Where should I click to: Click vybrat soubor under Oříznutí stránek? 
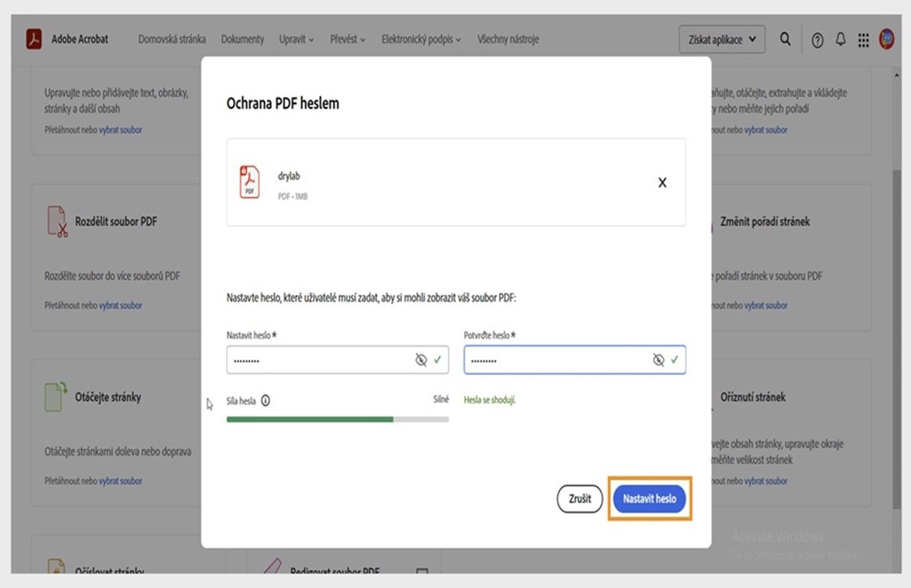(766, 480)
